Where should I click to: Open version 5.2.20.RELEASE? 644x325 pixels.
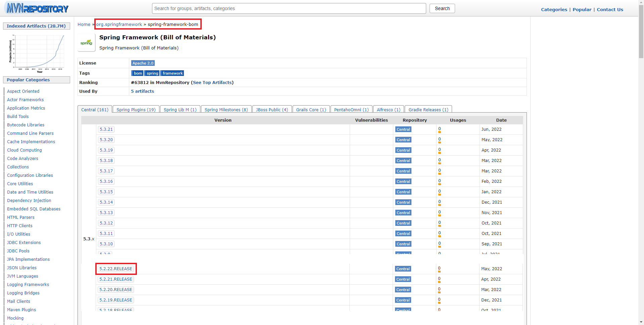tap(116, 290)
